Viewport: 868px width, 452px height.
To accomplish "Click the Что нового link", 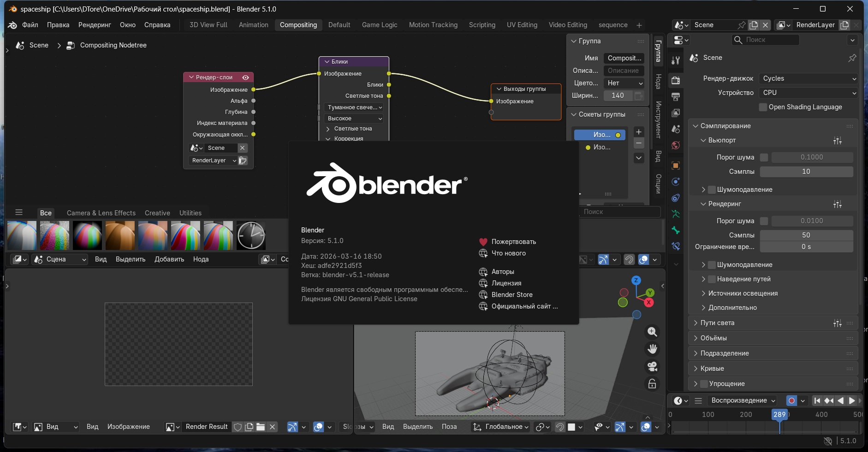I will tap(508, 253).
